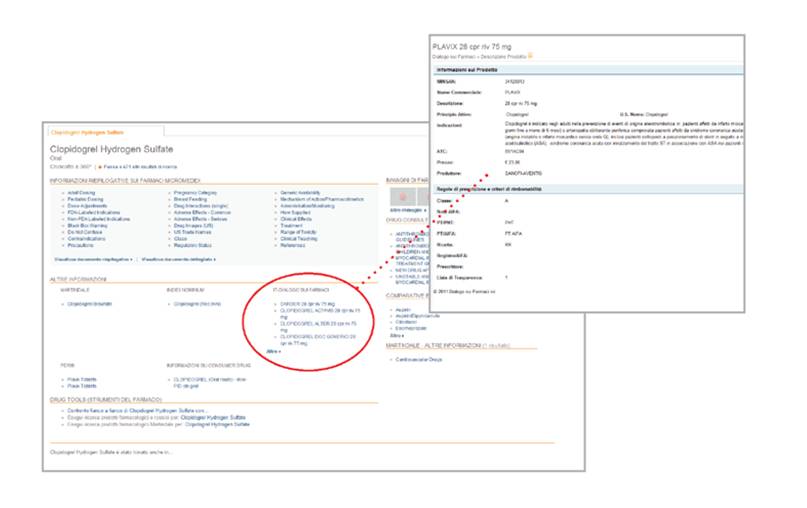Expand Visualizza documento riepilogativo

click(94, 259)
